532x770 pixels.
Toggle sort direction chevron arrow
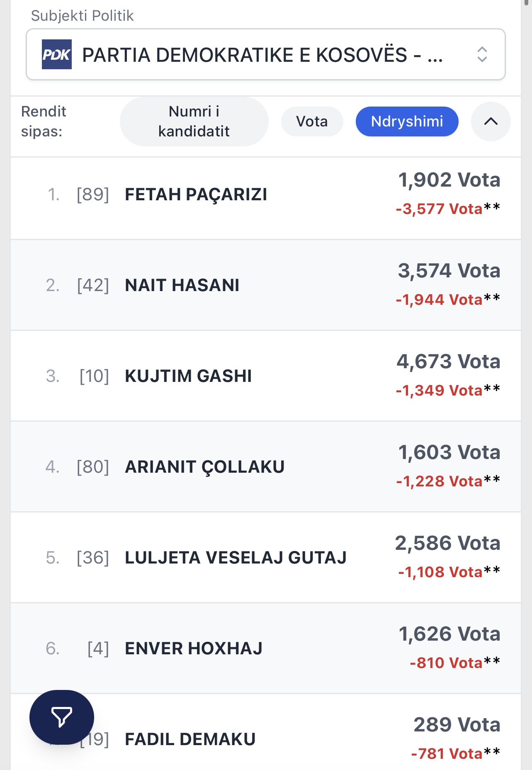(x=491, y=121)
